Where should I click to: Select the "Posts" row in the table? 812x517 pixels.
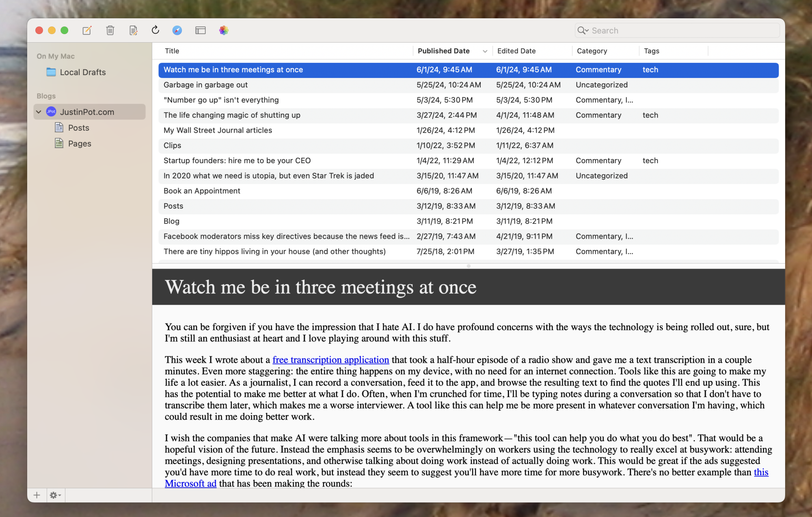(469, 206)
